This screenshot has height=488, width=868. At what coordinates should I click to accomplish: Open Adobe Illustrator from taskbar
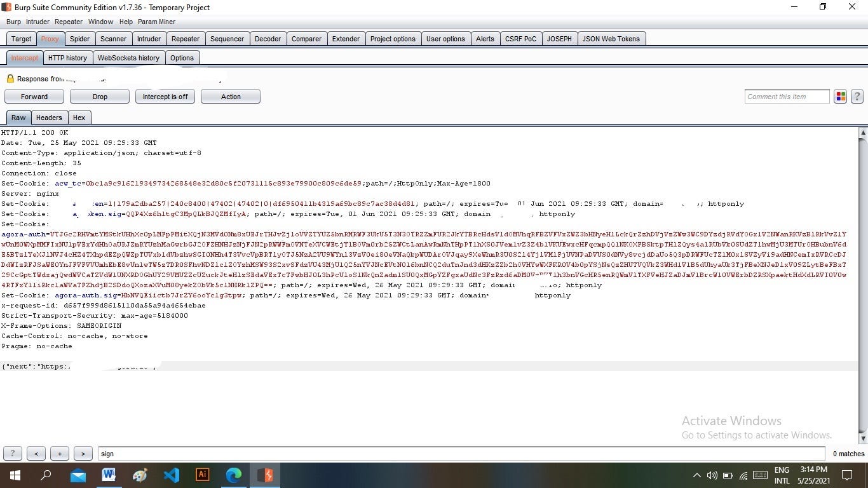coord(203,475)
